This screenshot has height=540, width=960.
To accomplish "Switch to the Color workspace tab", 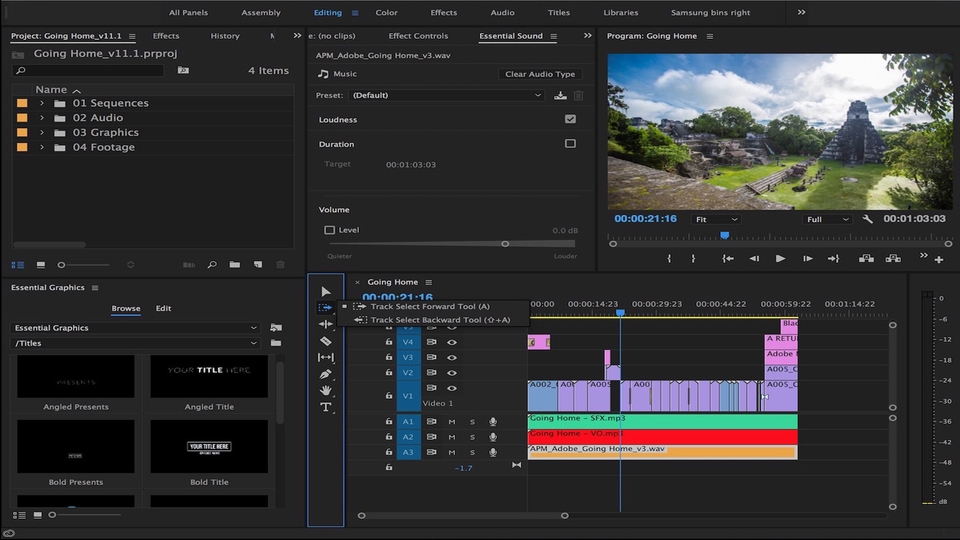I will [386, 13].
